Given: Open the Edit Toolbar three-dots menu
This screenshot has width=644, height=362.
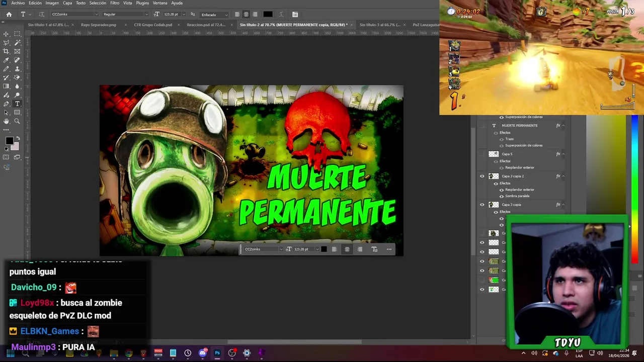Looking at the screenshot, I should pos(6,130).
